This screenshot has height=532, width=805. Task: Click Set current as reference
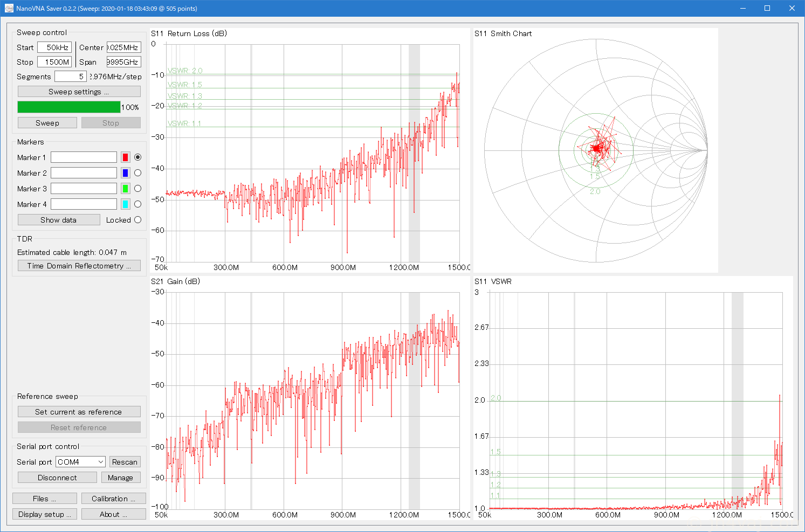click(x=79, y=412)
